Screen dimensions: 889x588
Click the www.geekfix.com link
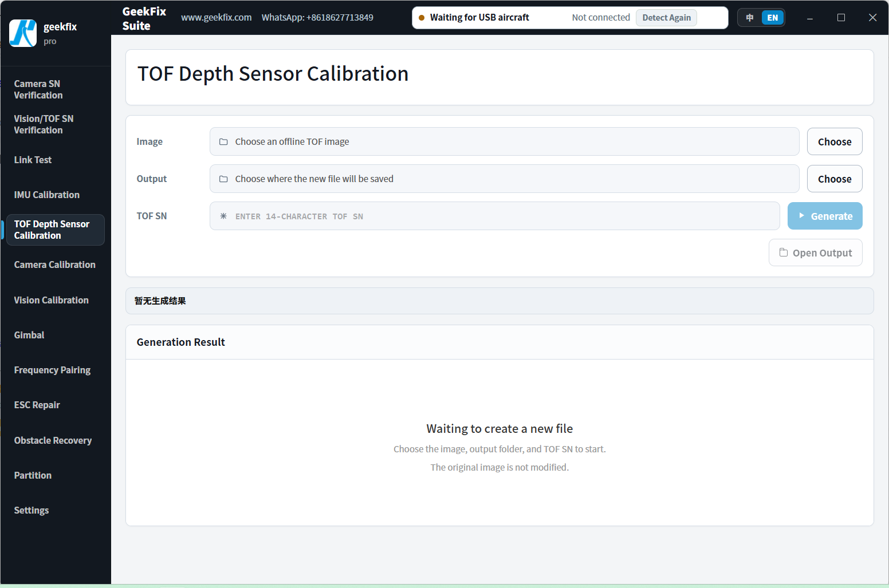[217, 18]
